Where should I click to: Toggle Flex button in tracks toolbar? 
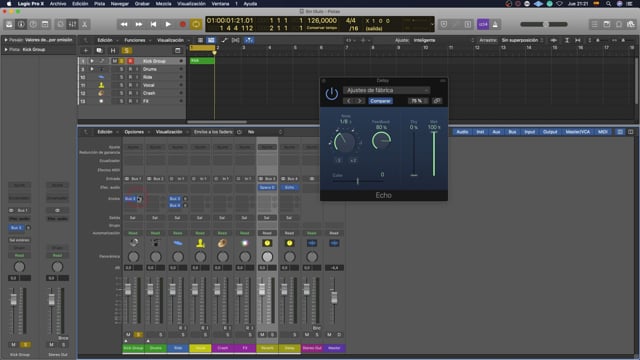(x=236, y=40)
